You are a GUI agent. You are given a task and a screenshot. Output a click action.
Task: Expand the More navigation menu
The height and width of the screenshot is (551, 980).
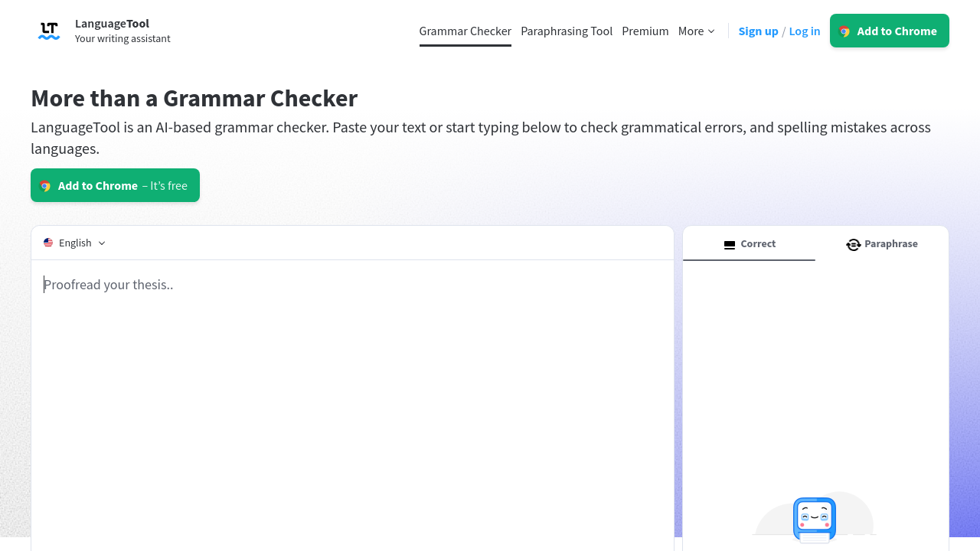(x=696, y=31)
